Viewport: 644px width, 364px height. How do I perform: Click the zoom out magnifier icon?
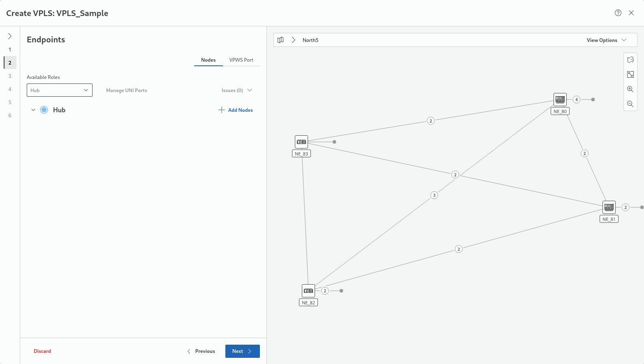pyautogui.click(x=630, y=104)
